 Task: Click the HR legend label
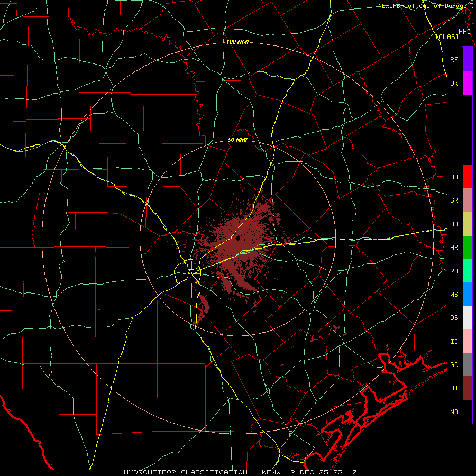[x=454, y=248]
